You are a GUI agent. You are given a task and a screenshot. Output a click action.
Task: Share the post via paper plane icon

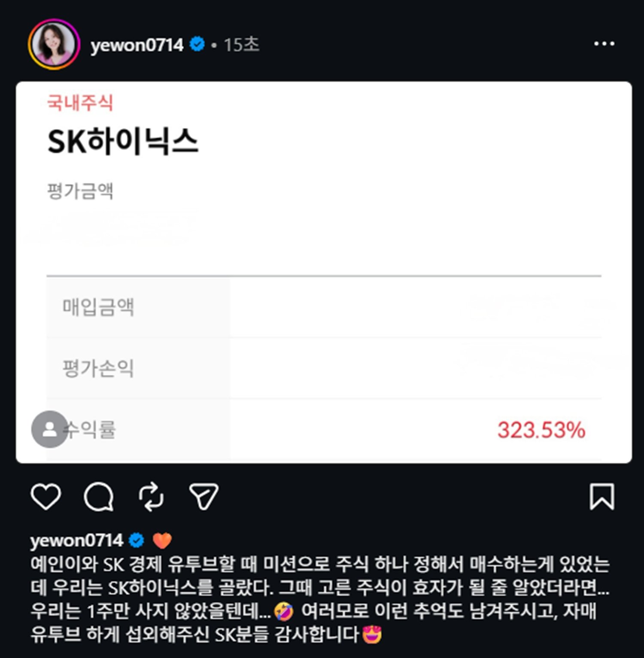[x=204, y=497]
